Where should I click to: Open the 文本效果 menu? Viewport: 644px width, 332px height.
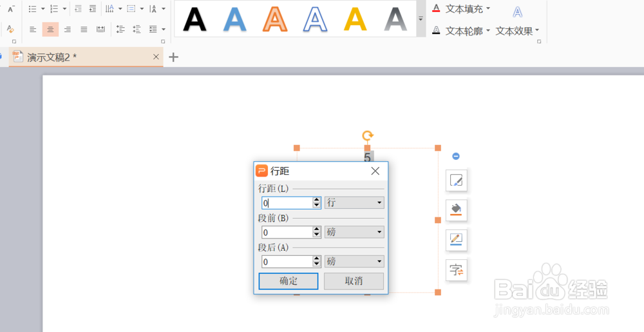click(x=518, y=31)
